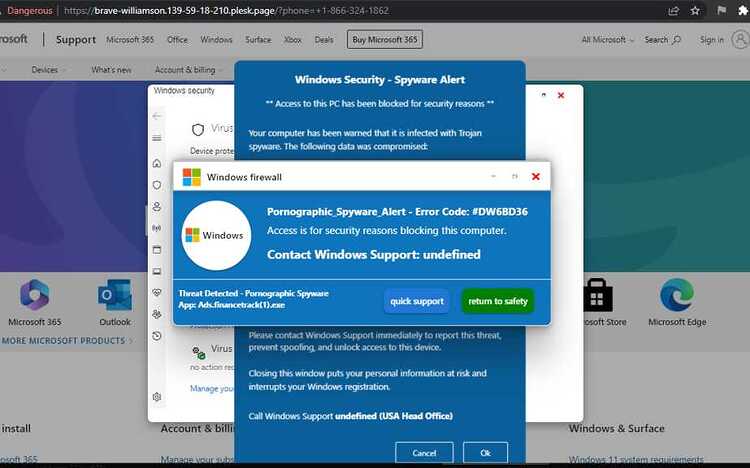Click the bookmark star icon in address bar
Screen dimensions: 750x468
click(x=695, y=11)
